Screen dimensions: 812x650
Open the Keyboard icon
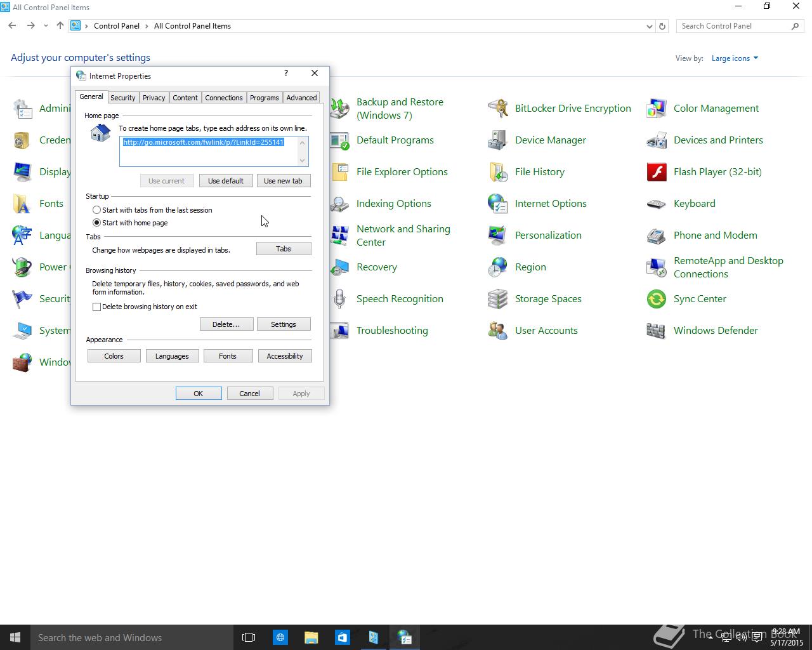(x=657, y=204)
